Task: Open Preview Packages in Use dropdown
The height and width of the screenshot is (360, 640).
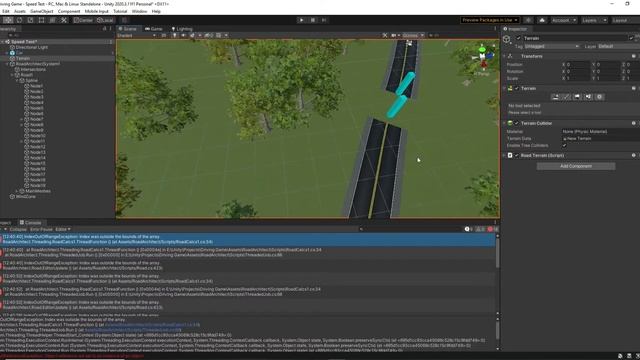Action: pos(490,20)
